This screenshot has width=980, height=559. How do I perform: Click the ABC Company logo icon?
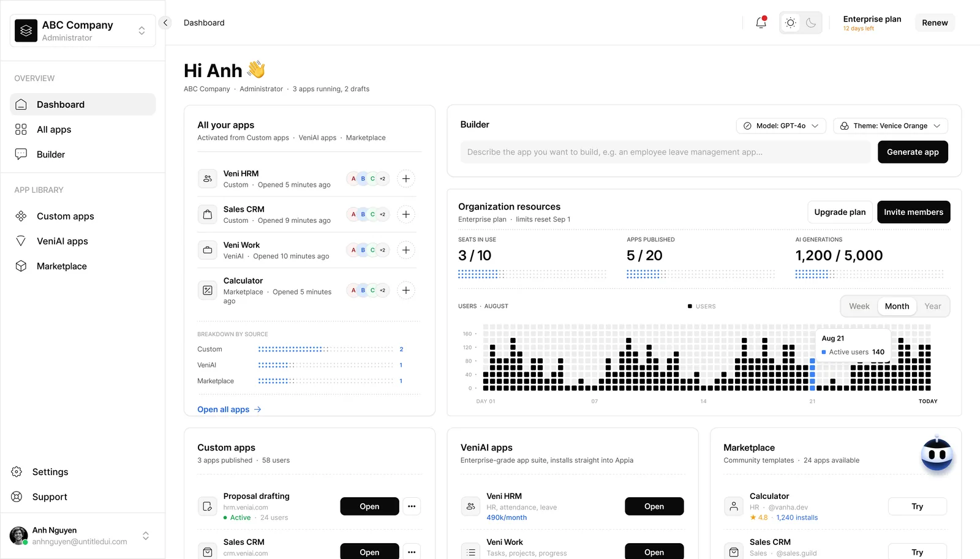tap(26, 31)
